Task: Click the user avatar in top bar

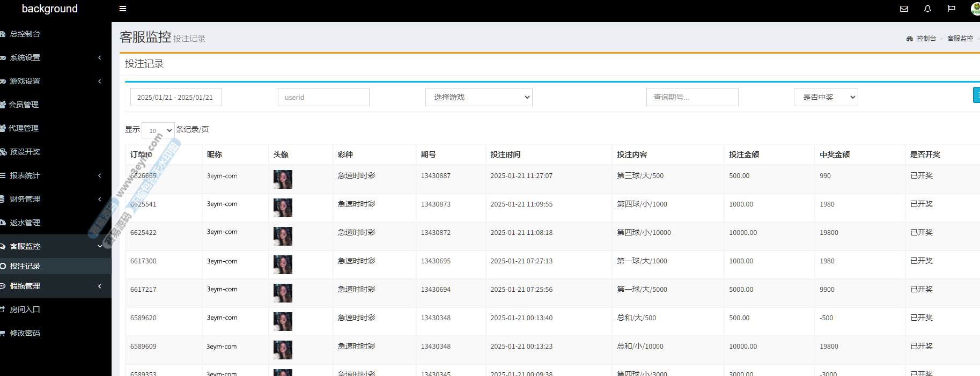Action: tap(975, 9)
